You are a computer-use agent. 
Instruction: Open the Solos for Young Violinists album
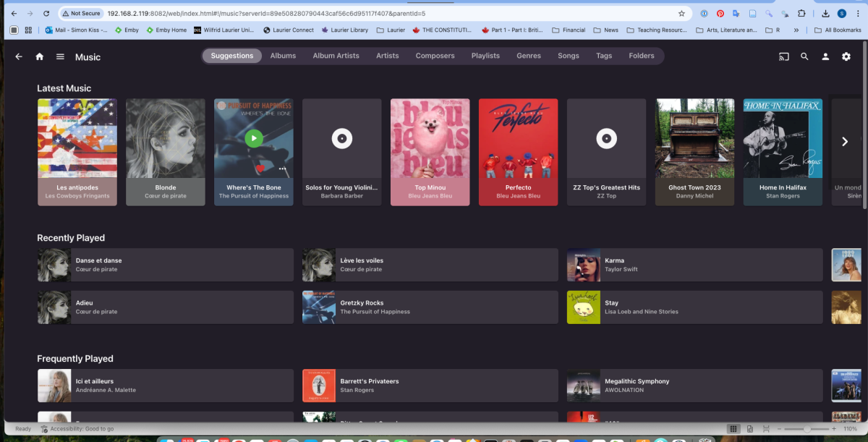point(342,152)
